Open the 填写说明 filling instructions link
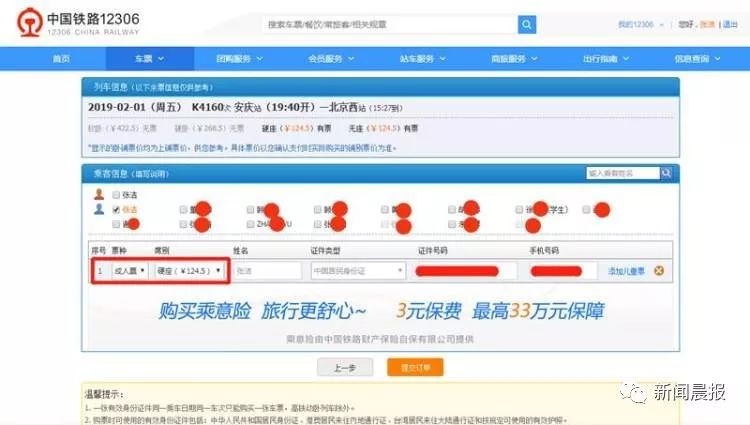 (151, 174)
